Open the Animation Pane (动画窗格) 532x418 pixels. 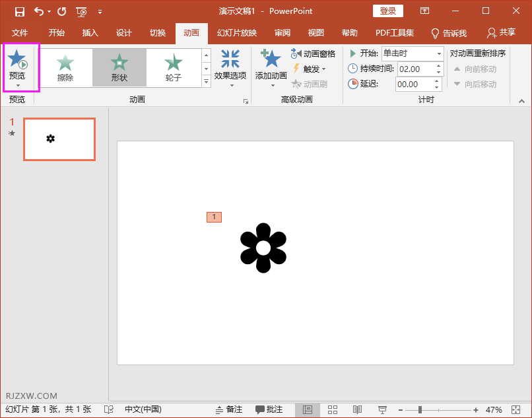tap(314, 53)
